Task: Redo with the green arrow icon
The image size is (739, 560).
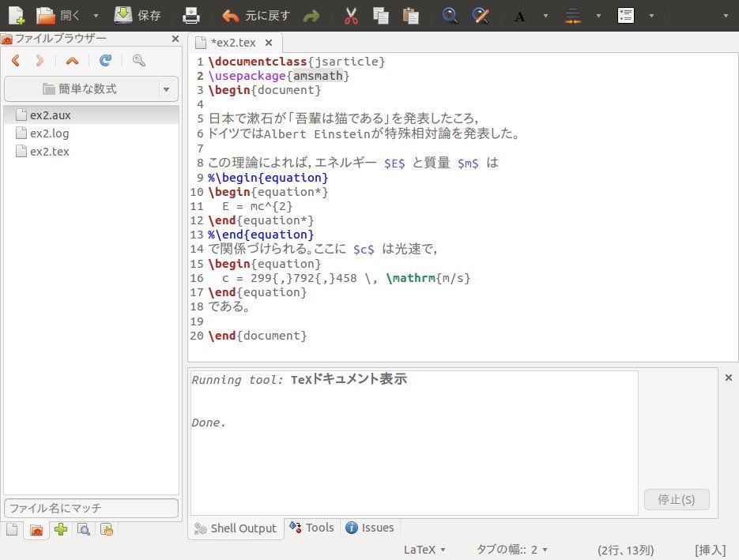Action: coord(311,17)
